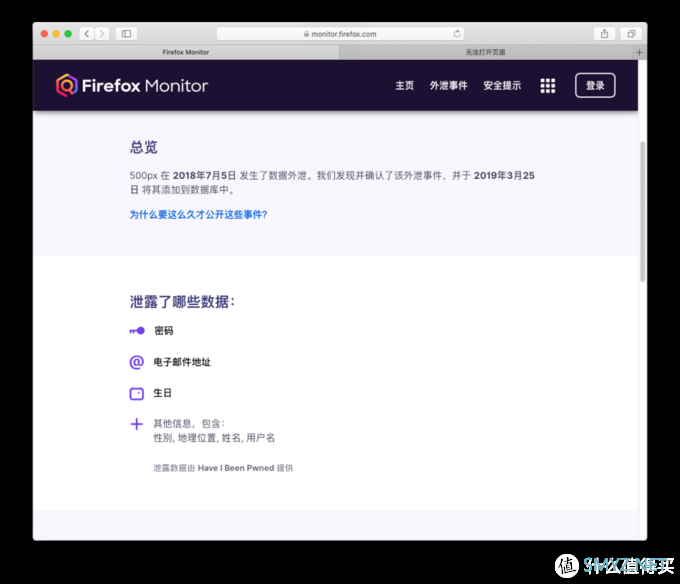Click the 其他信息，包含 label
This screenshot has height=584, width=680.
click(x=189, y=424)
